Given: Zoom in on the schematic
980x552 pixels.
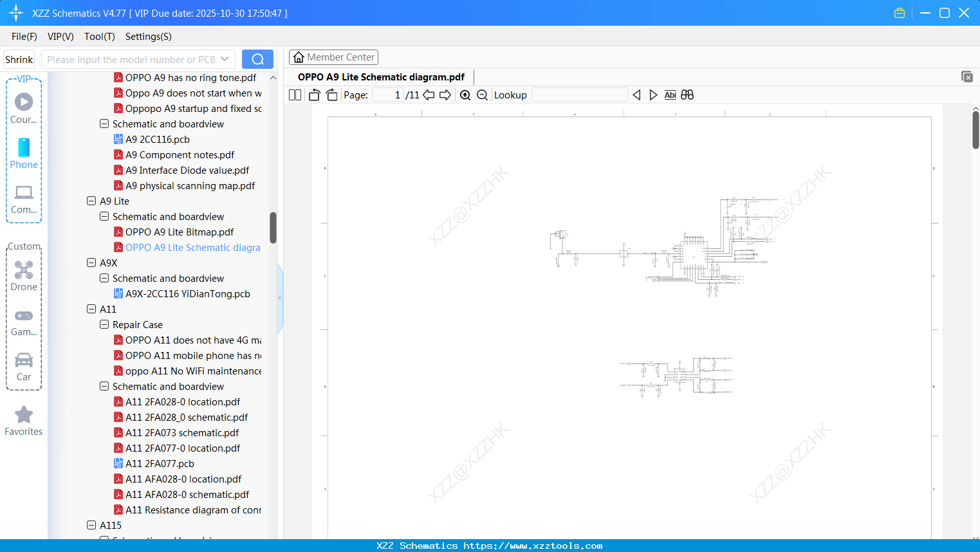Looking at the screenshot, I should point(465,95).
